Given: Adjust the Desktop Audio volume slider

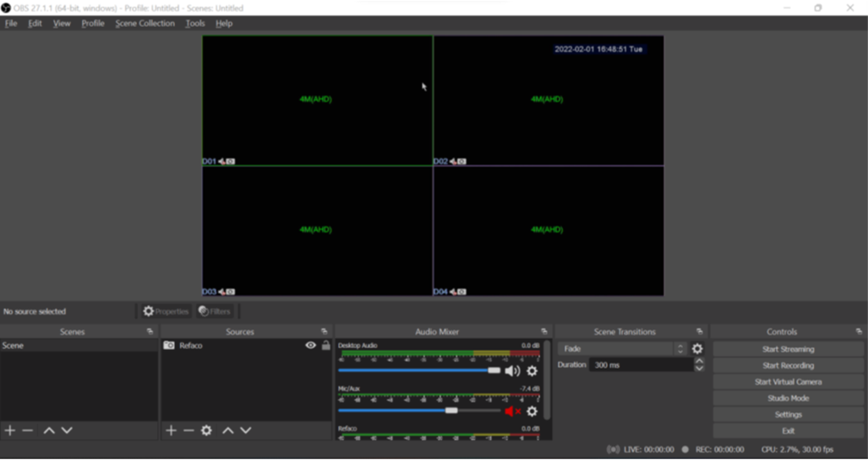Looking at the screenshot, I should click(x=419, y=370).
